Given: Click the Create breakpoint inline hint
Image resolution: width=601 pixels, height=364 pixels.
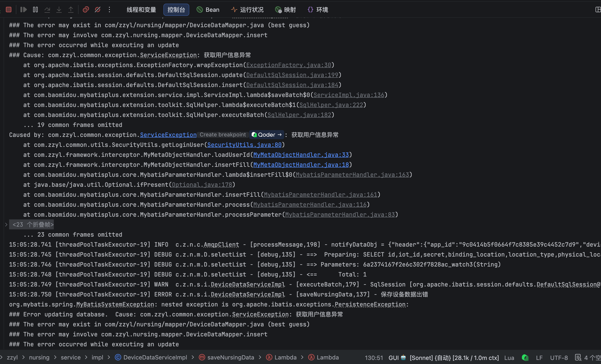Looking at the screenshot, I should point(223,135).
